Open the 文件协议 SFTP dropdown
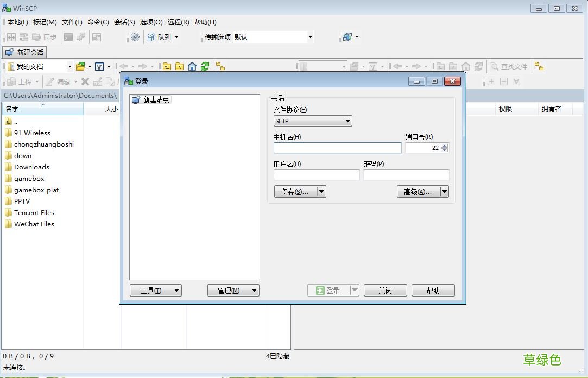Screen dimensions: 588x378 coord(313,121)
